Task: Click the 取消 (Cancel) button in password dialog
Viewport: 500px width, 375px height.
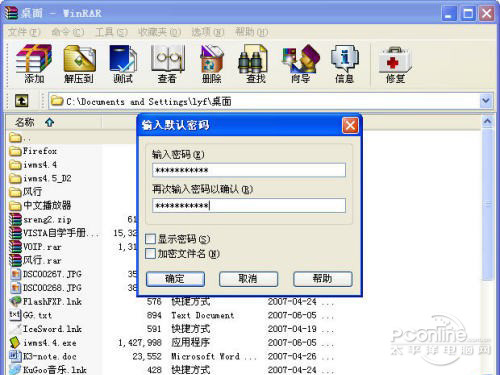Action: 248,279
